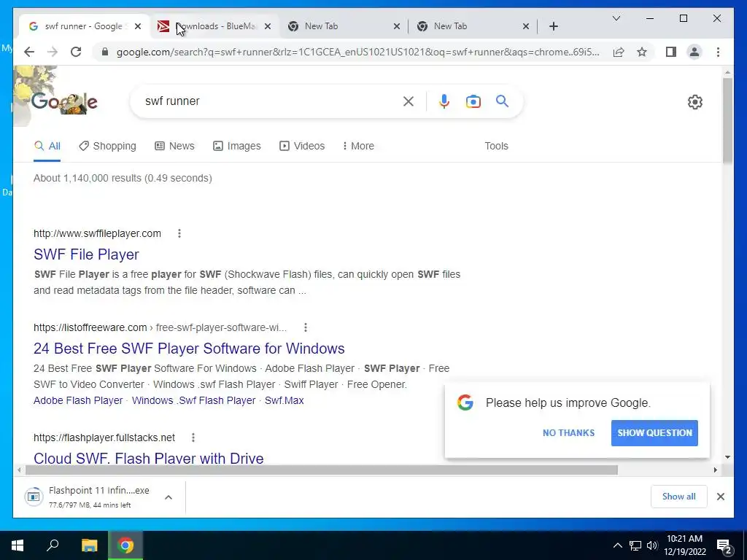This screenshot has width=747, height=560.
Task: Show hidden system tray icons
Action: coord(617,545)
